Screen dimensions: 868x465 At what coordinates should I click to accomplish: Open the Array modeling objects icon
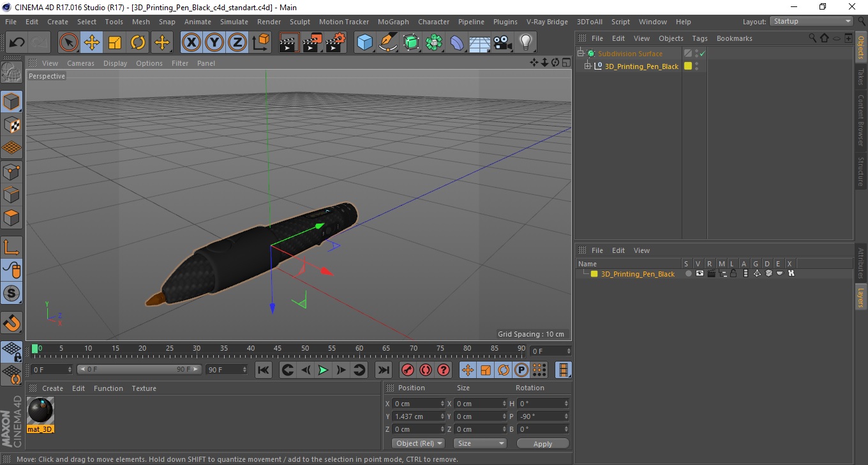434,43
